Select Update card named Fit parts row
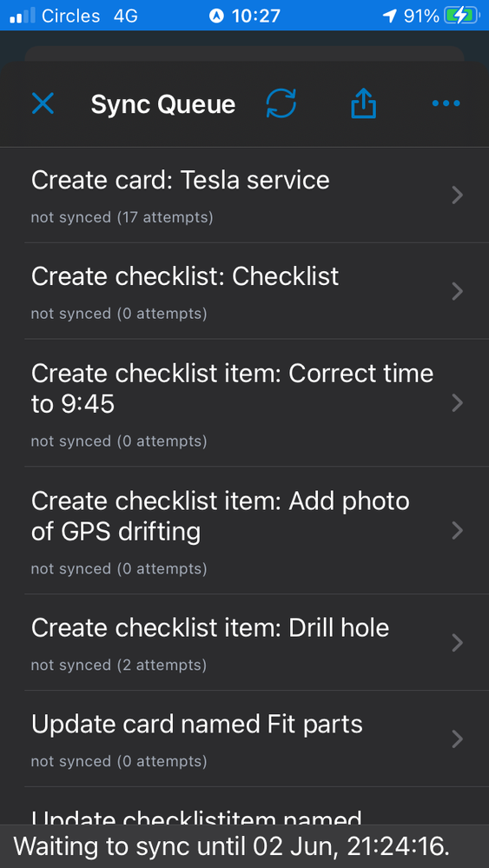The image size is (489, 868). click(245, 739)
